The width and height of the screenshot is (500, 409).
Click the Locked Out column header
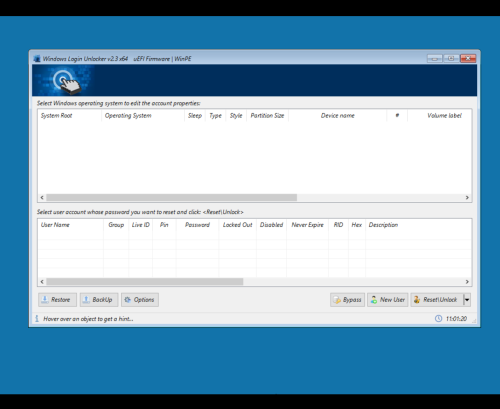237,225
